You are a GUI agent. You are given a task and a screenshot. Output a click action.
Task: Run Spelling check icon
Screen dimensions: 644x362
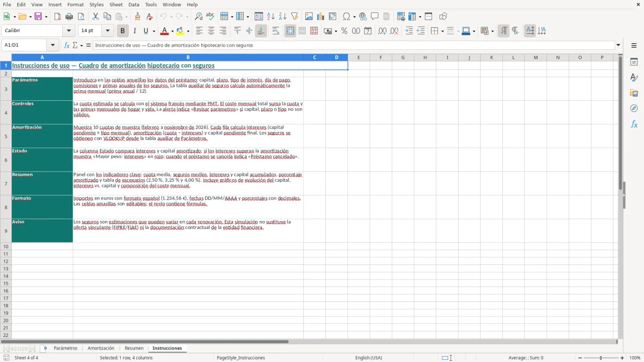click(x=210, y=17)
